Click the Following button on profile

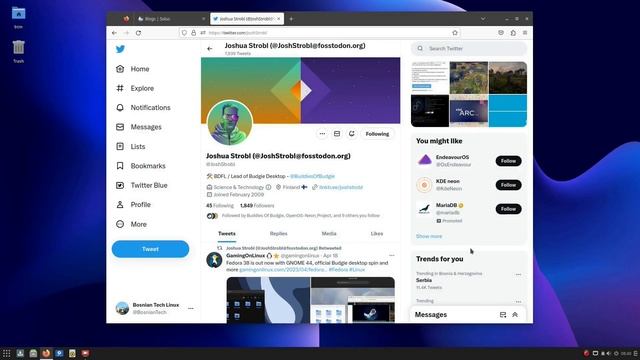click(377, 134)
